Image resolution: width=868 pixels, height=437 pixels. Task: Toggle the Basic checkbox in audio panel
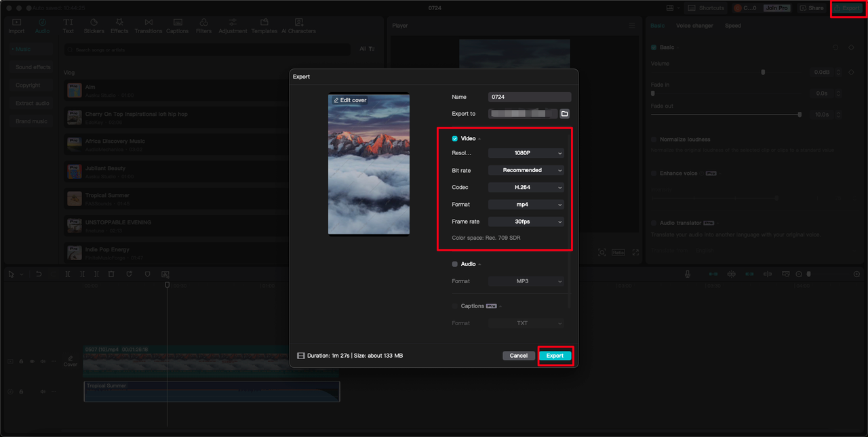tap(654, 47)
